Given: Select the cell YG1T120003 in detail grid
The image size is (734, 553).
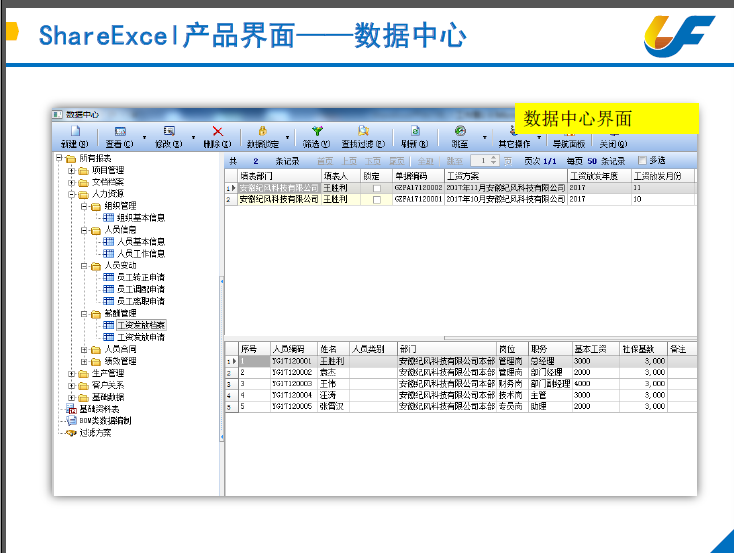Looking at the screenshot, I should [x=294, y=384].
